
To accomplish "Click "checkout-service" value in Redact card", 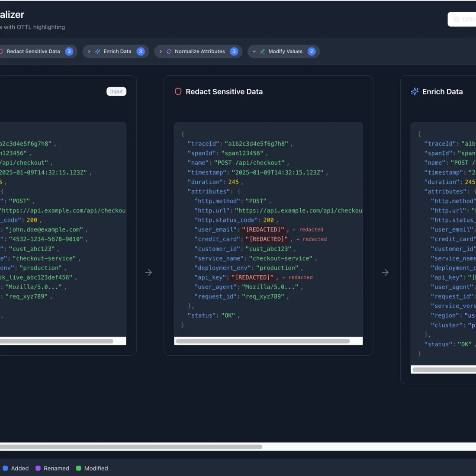I will [281, 258].
